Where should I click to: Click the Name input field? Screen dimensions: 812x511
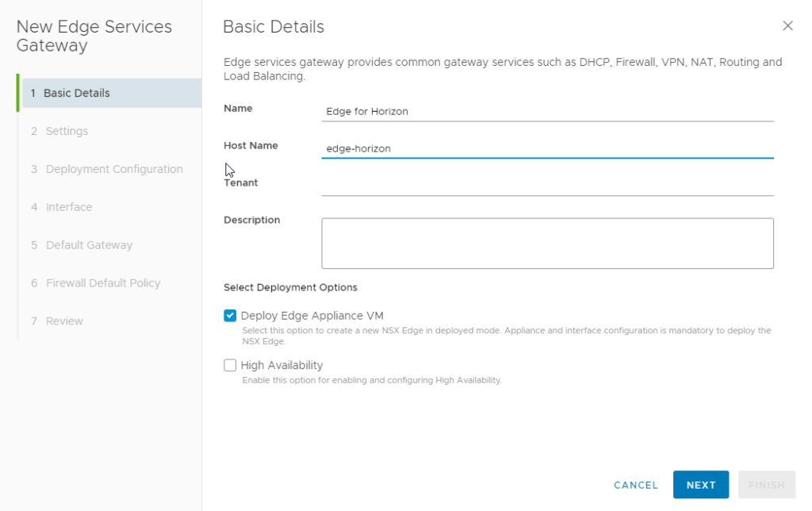pyautogui.click(x=547, y=111)
